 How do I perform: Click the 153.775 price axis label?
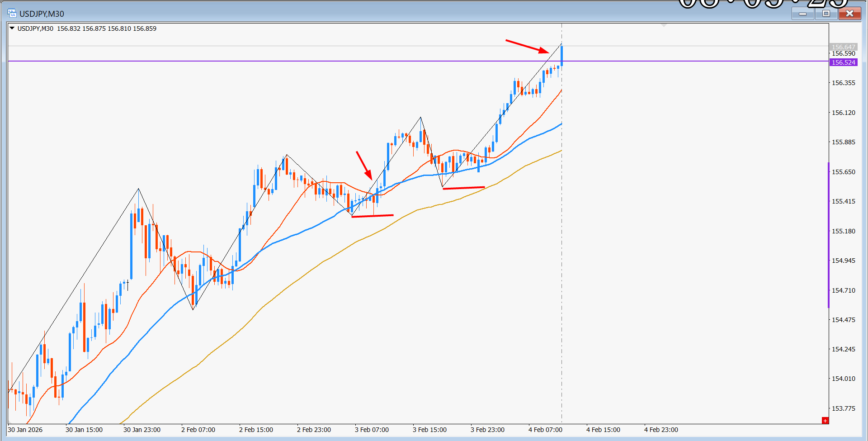click(x=844, y=408)
